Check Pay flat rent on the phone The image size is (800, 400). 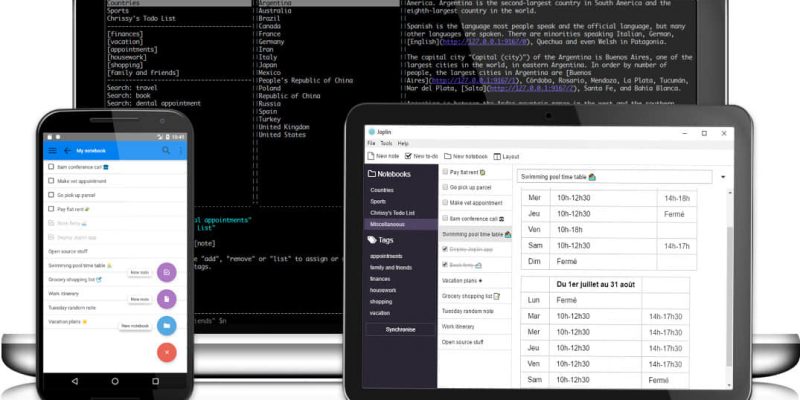click(51, 209)
